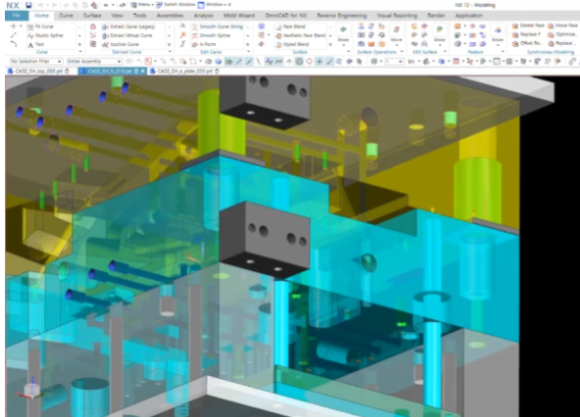Select the Isocline Curve tool
This screenshot has width=580, height=417.
click(x=120, y=44)
